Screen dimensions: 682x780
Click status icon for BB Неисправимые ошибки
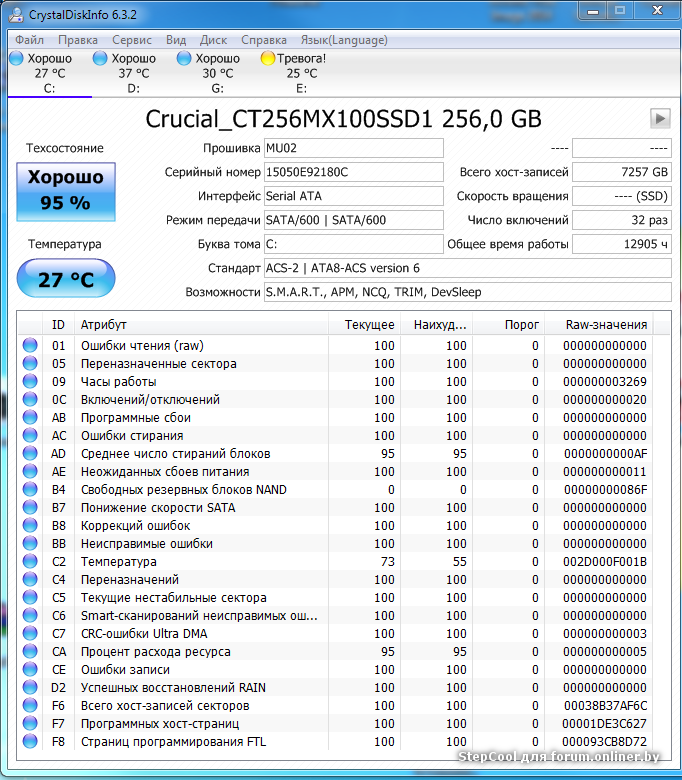click(30, 543)
